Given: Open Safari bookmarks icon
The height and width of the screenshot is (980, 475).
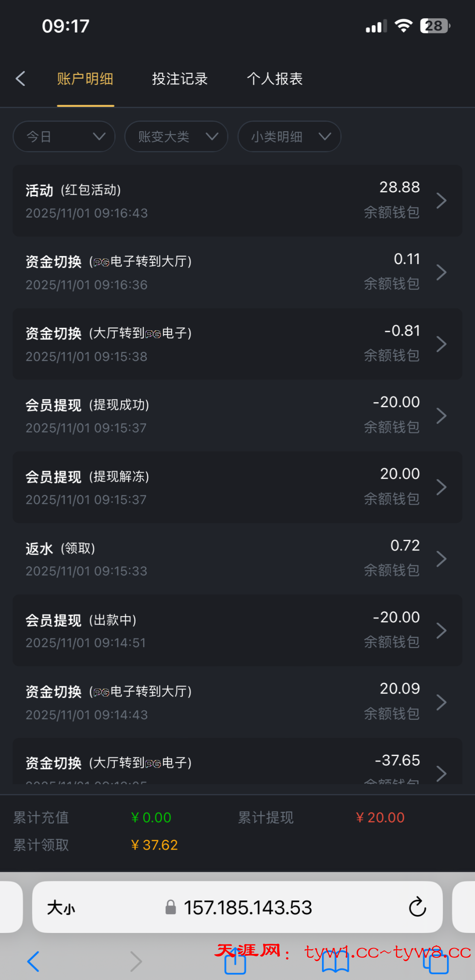Looking at the screenshot, I should pos(335,962).
